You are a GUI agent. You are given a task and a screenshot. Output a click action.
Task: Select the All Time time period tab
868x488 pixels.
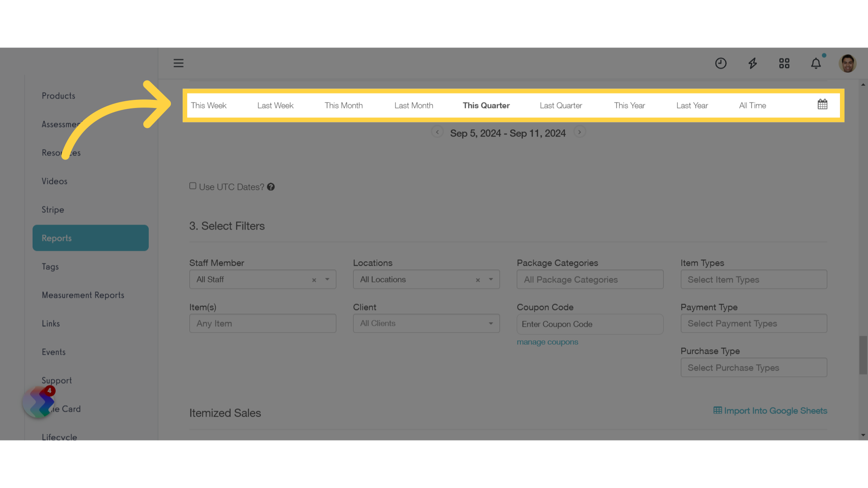click(x=752, y=105)
